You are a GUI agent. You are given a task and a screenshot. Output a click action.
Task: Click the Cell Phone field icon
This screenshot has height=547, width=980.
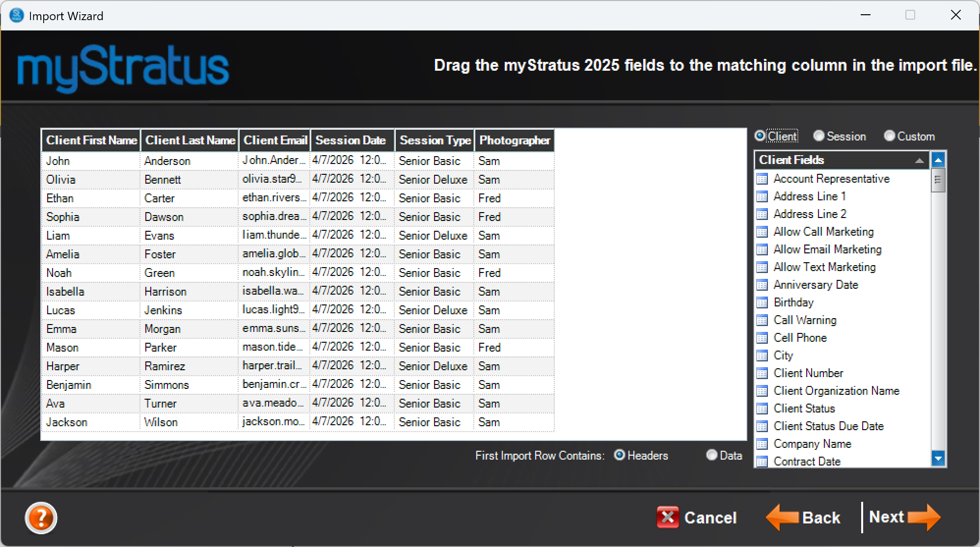coord(762,338)
